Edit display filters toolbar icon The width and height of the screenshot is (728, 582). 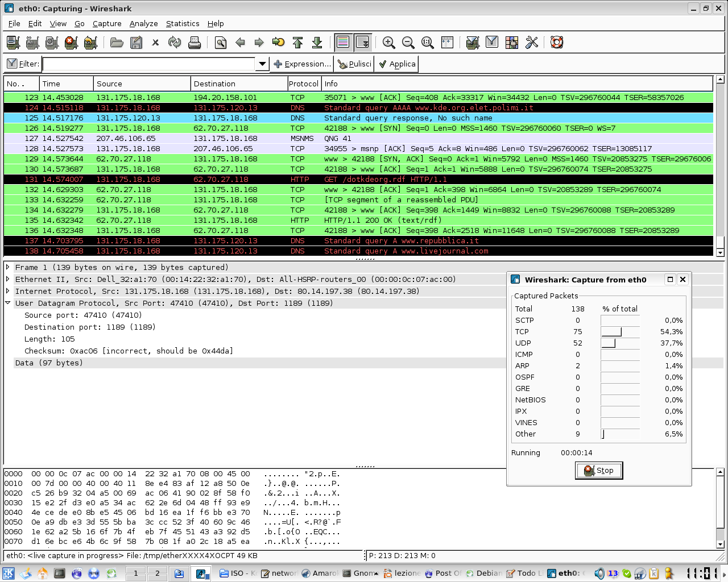(492, 43)
